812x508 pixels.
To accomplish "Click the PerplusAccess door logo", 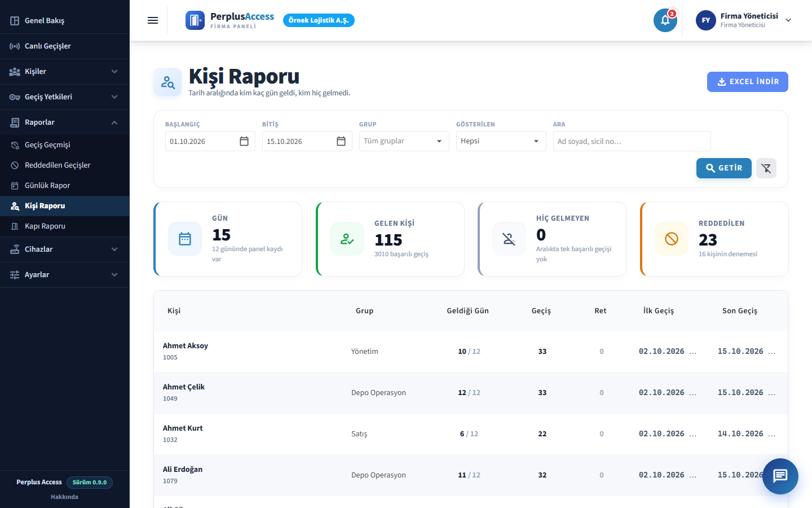I will click(x=195, y=20).
